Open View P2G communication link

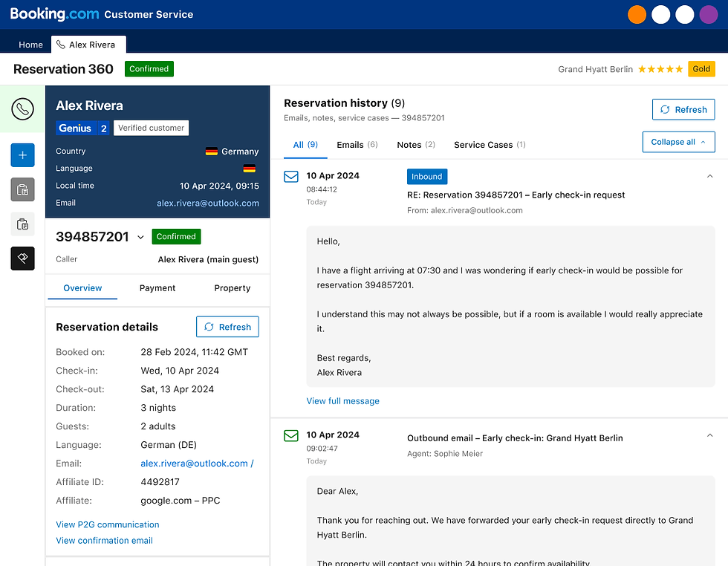[107, 524]
